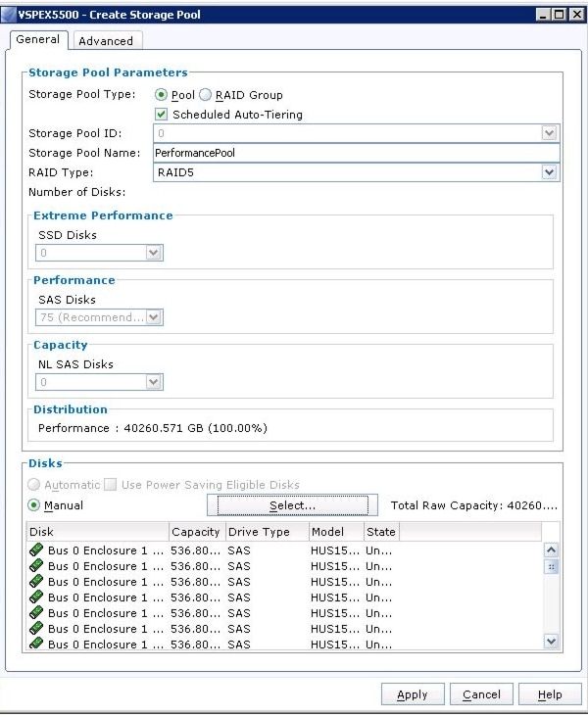
Task: Expand the SAS Disks count dropdown
Action: coord(153,317)
